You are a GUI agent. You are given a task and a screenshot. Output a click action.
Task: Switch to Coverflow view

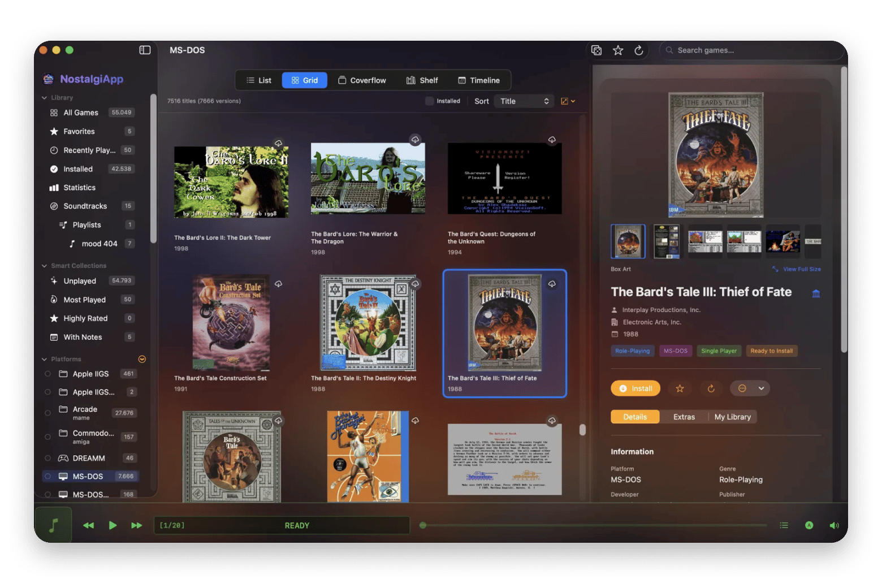[362, 80]
